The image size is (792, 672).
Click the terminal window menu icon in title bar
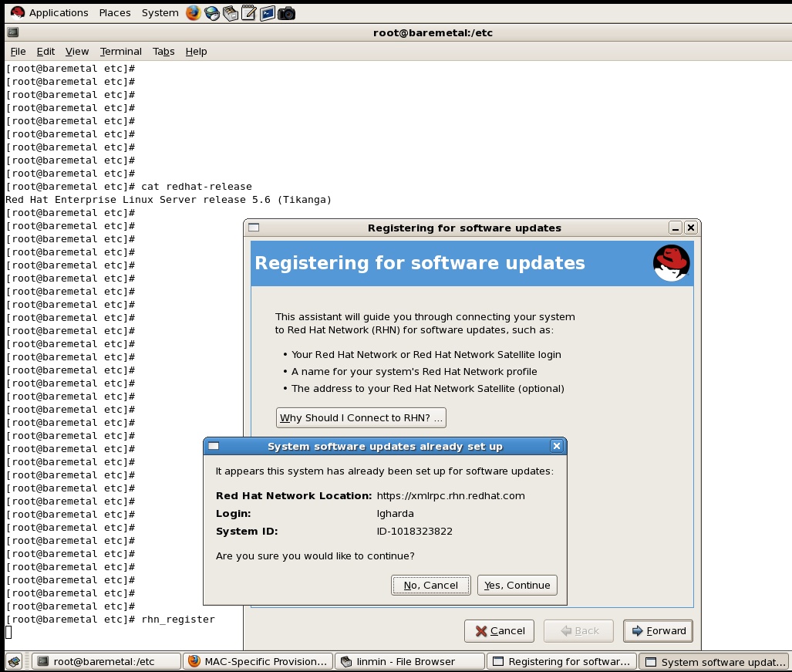13,32
